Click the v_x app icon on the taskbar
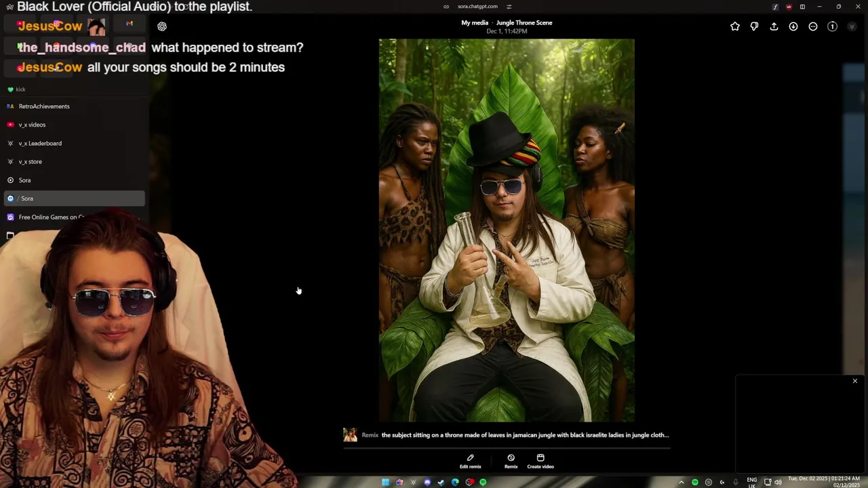Viewport: 868px width, 488px height. [x=413, y=482]
